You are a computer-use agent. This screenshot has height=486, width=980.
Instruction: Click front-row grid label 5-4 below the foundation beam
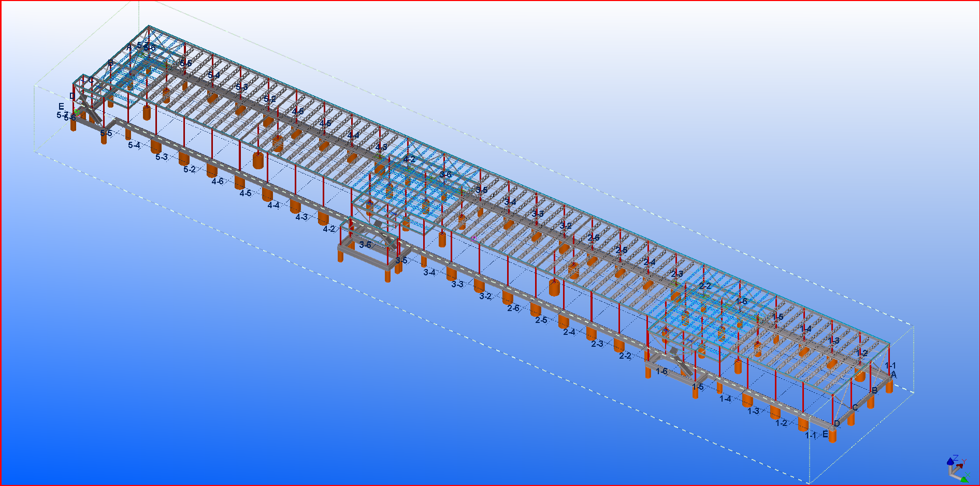pyautogui.click(x=134, y=145)
